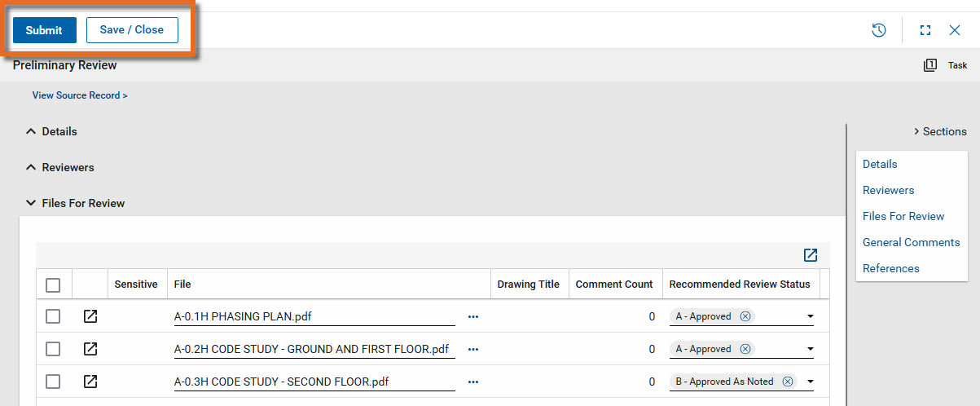Open A-0.2H CODE STUDY row record
The height and width of the screenshot is (406, 980).
[x=90, y=349]
